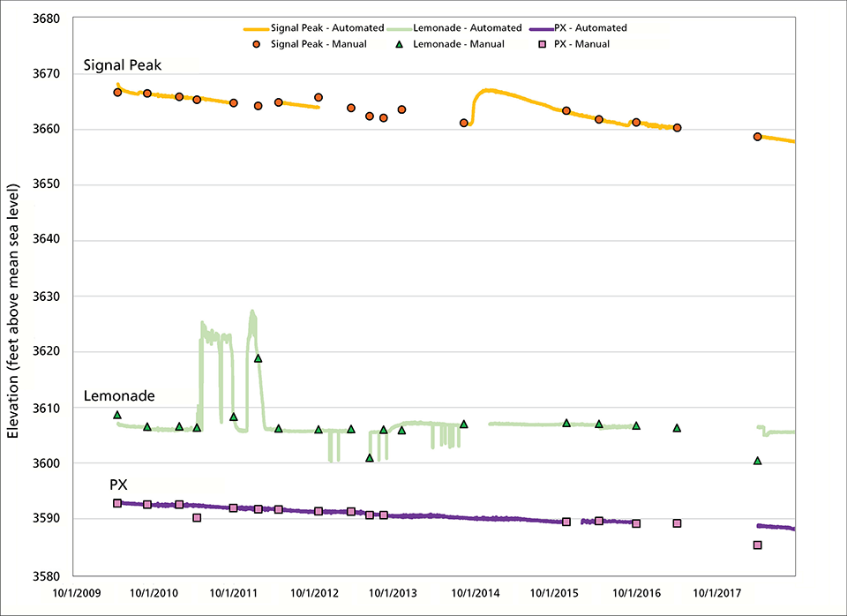Click the 3640 y-axis tick label
Image resolution: width=847 pixels, height=616 pixels.
[x=46, y=239]
